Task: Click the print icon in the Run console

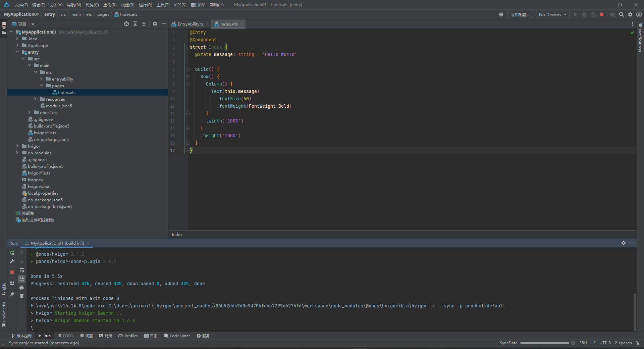Action: tap(22, 288)
